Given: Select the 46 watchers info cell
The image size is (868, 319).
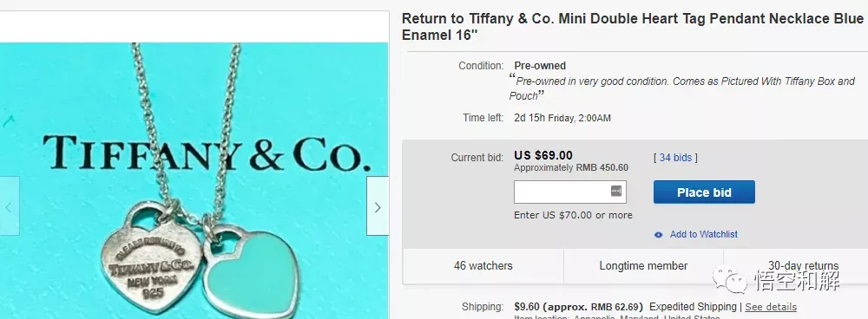Looking at the screenshot, I should (483, 266).
